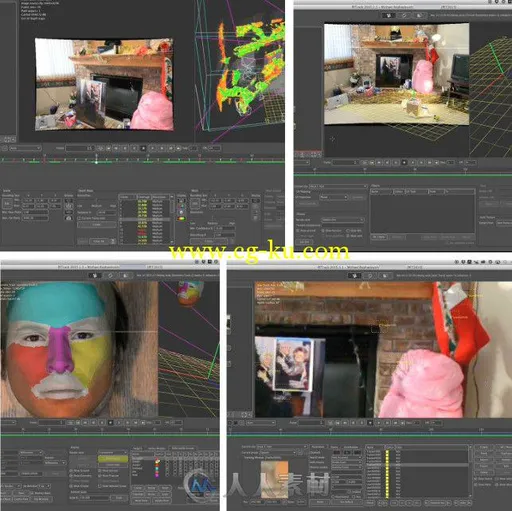This screenshot has width=512, height=511.
Task: Toggle the Current frame only checkbox
Action: click(79, 218)
